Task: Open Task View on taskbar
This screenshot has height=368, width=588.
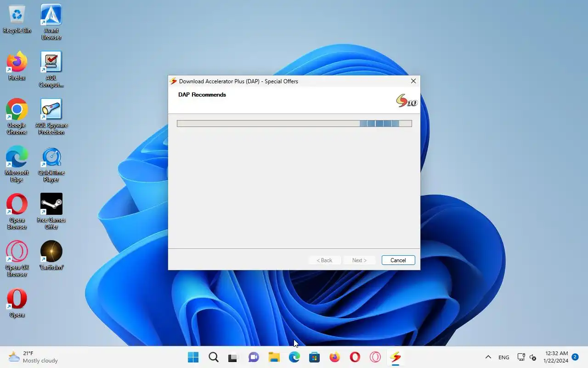Action: point(234,357)
